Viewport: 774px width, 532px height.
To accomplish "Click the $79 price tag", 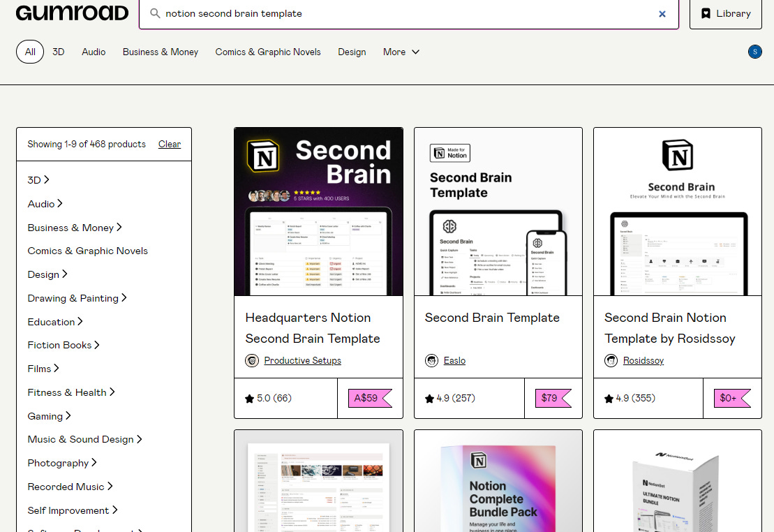I will 553,398.
